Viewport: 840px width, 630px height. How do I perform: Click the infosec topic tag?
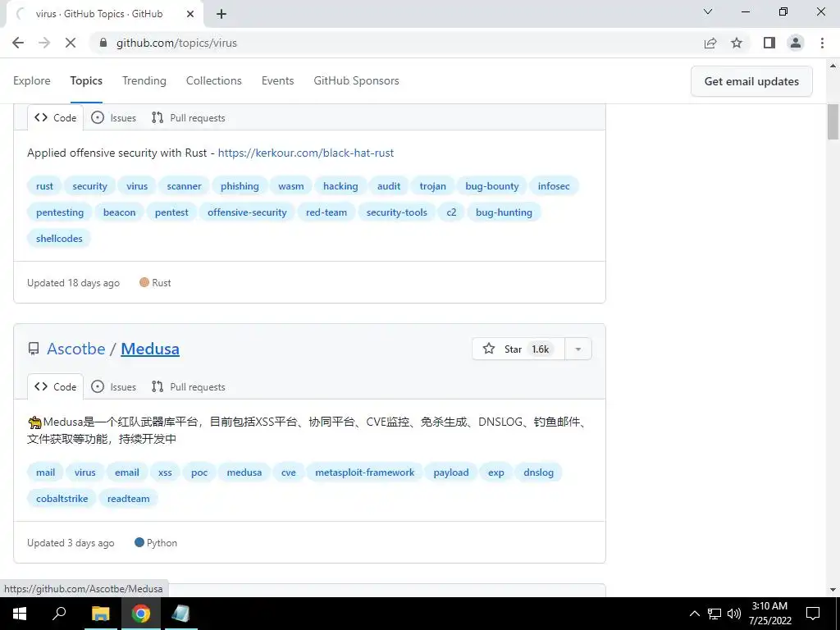tap(554, 186)
